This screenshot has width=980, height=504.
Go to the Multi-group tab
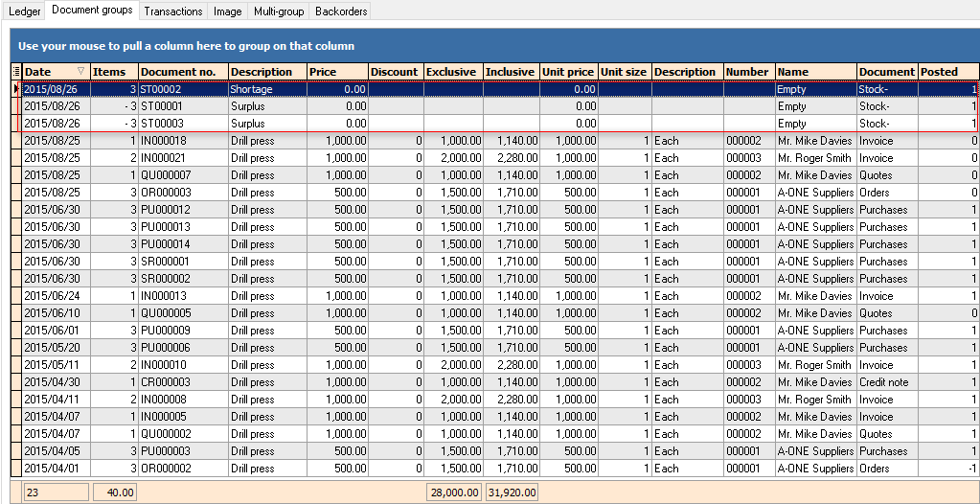278,11
